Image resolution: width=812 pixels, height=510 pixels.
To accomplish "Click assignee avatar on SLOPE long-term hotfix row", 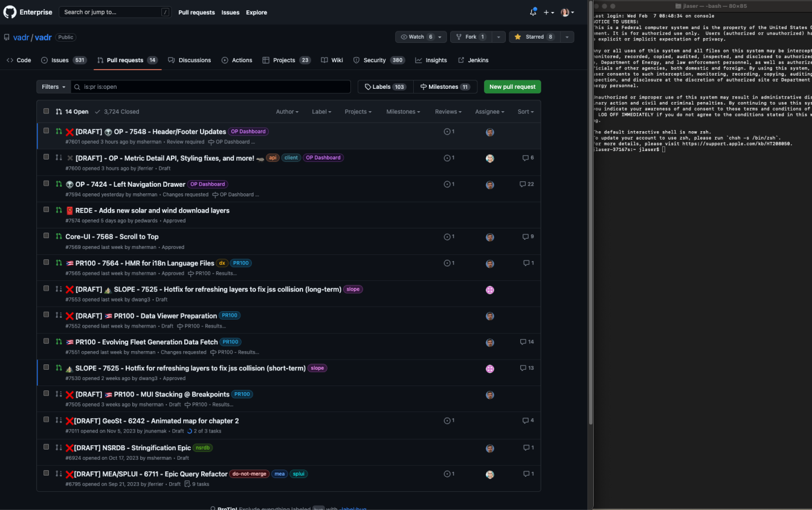I will tap(490, 290).
